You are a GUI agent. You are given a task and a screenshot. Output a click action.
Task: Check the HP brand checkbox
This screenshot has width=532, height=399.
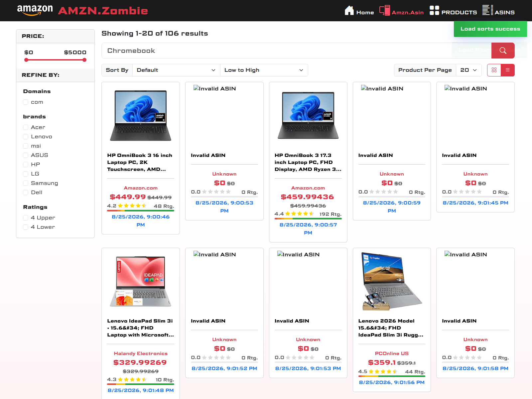click(x=26, y=165)
